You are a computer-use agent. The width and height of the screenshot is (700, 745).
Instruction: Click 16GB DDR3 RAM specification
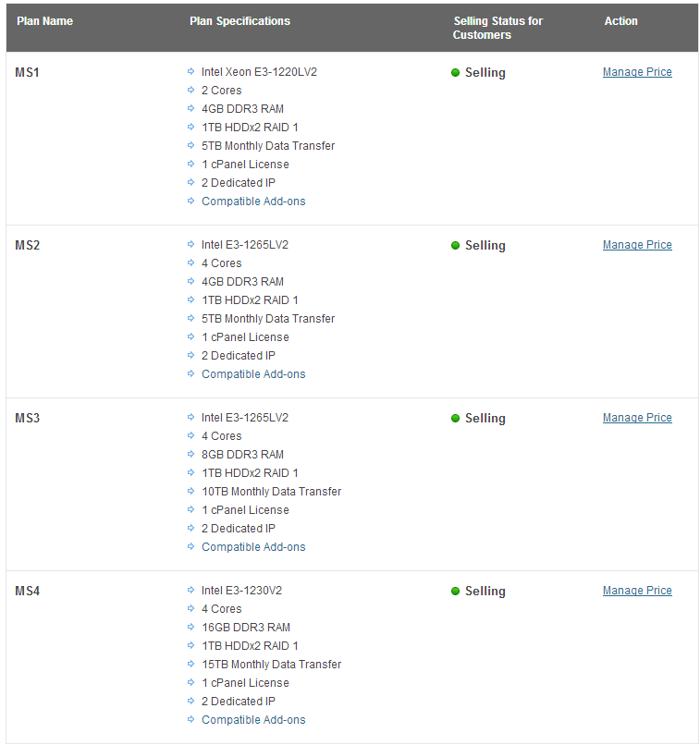pyautogui.click(x=246, y=628)
